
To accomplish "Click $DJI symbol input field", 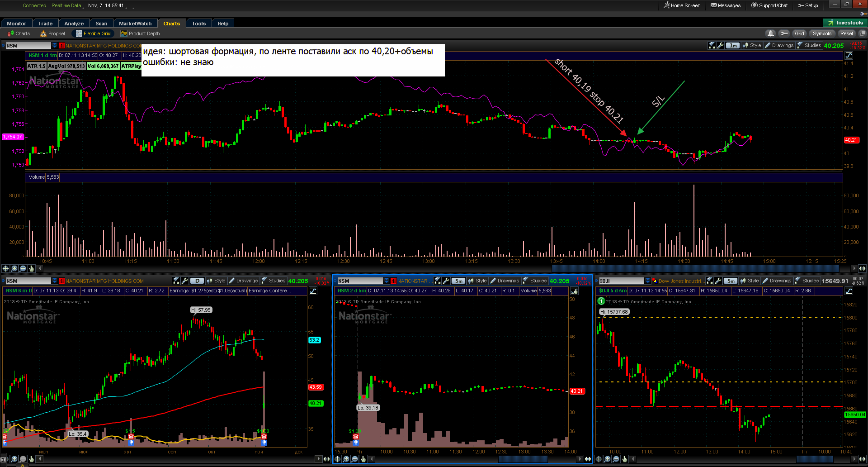I will coord(622,281).
